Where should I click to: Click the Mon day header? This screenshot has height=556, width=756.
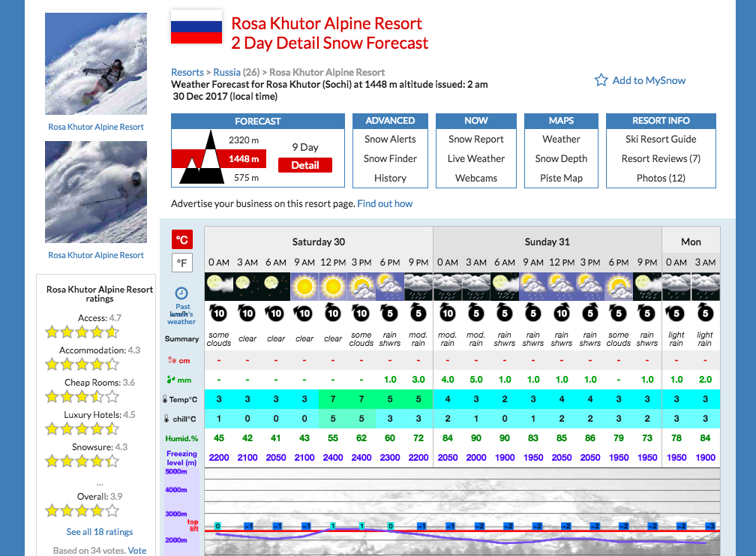(691, 242)
